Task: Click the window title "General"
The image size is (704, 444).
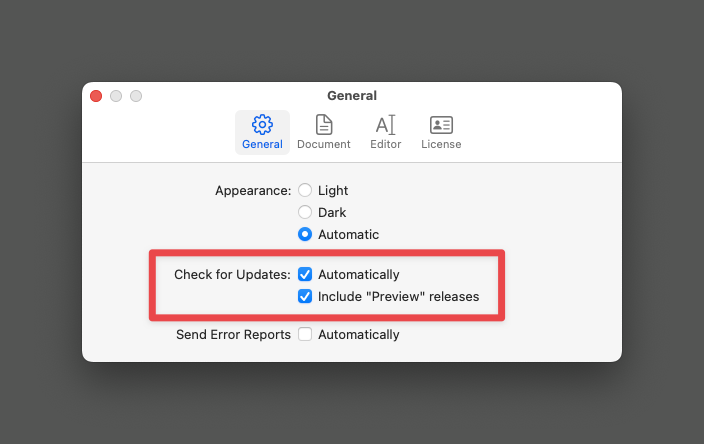Action: pos(352,96)
